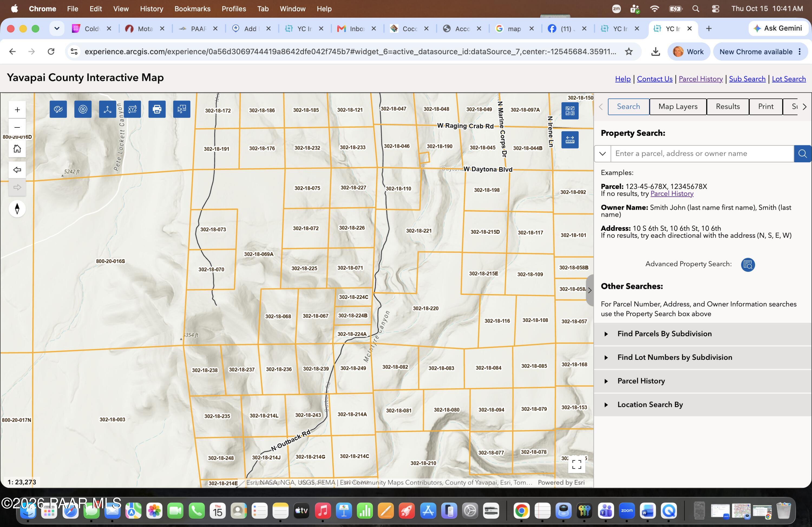Open the Contact Us link
The height and width of the screenshot is (527, 812).
point(655,79)
